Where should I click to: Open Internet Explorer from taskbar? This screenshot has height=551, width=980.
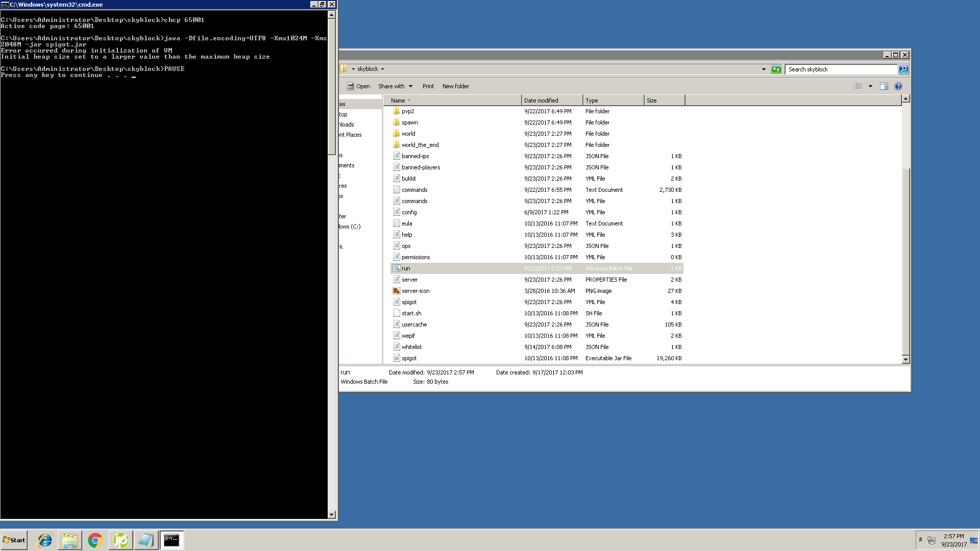[x=45, y=540]
